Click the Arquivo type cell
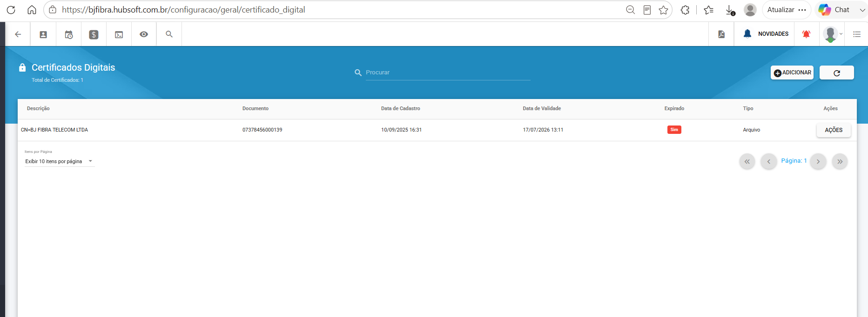This screenshot has width=868, height=317. coord(751,130)
